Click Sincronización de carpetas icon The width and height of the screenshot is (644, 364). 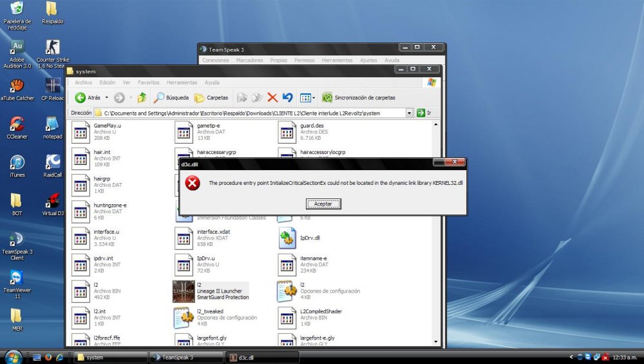coord(327,98)
